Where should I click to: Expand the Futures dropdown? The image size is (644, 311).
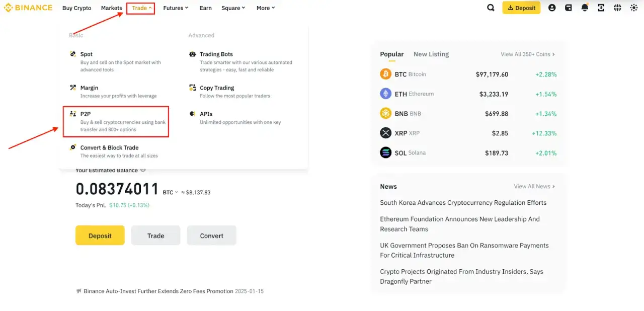click(x=175, y=8)
